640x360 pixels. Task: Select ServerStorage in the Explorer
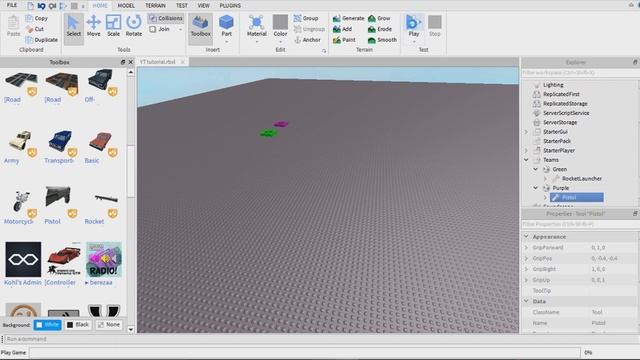coord(560,122)
